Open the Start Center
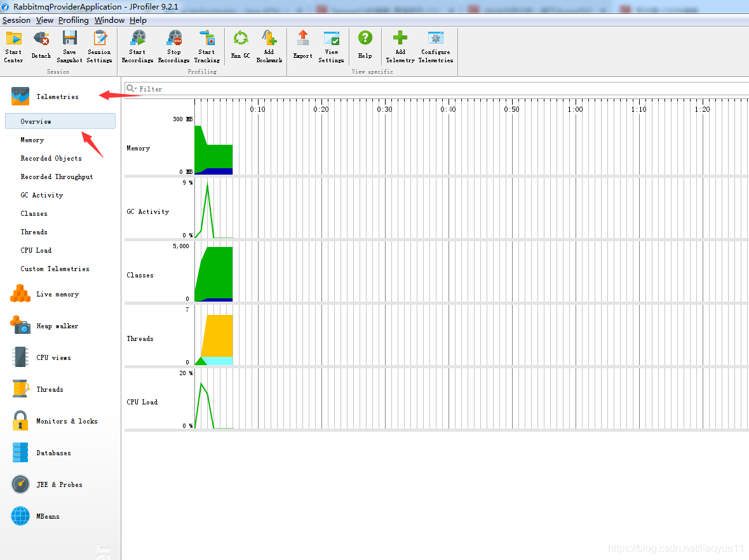 coord(13,46)
